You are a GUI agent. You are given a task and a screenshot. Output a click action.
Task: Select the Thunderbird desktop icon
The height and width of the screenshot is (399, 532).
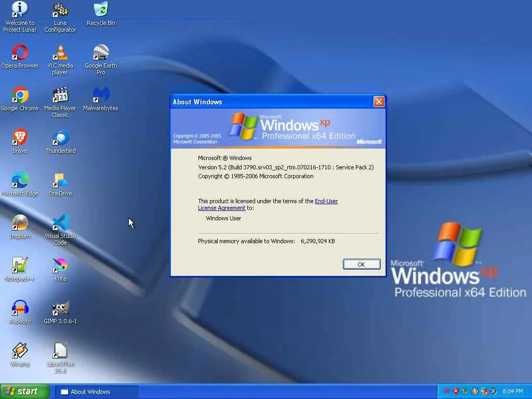click(60, 142)
